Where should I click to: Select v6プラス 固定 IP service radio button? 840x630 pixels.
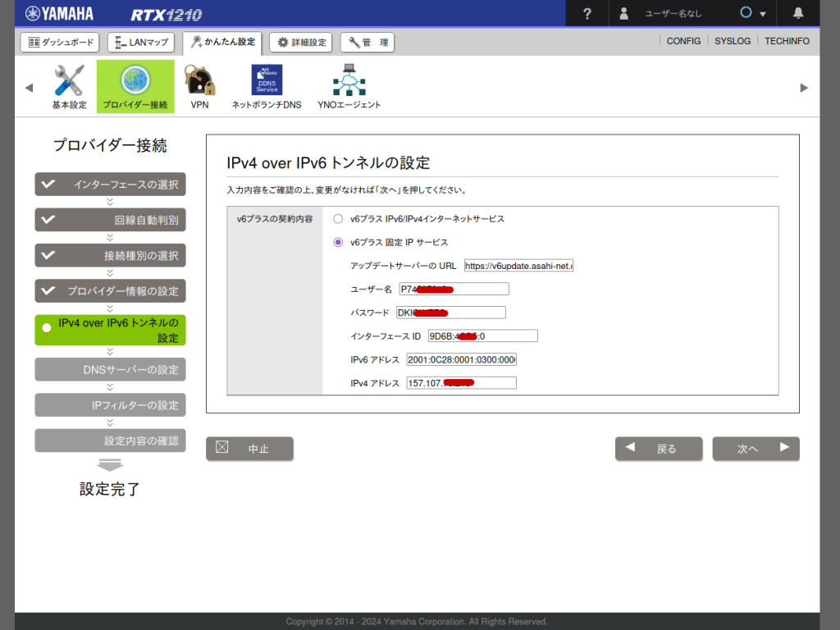[338, 243]
